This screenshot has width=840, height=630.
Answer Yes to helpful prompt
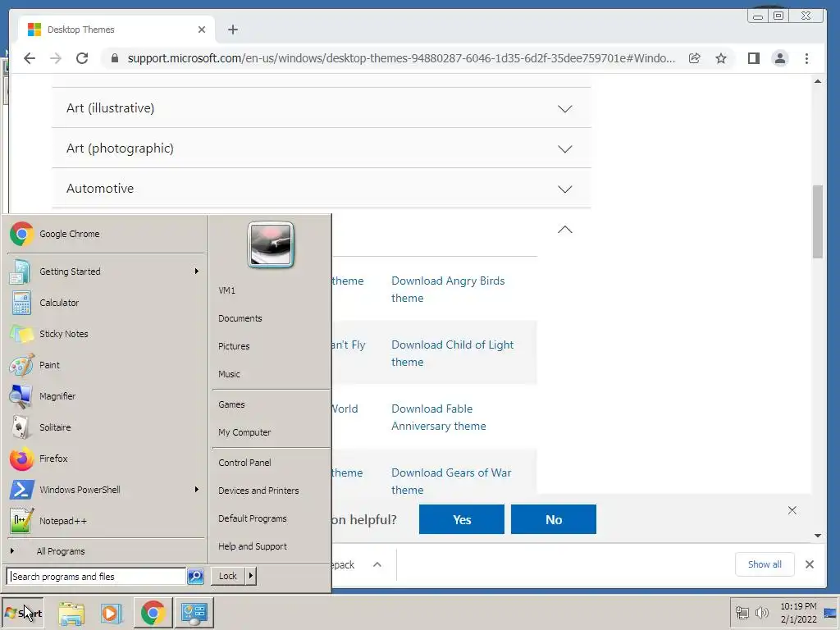[x=461, y=519]
